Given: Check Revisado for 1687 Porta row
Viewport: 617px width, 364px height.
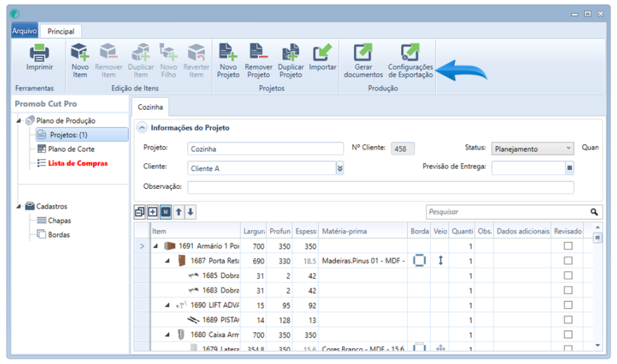Looking at the screenshot, I should [x=568, y=260].
